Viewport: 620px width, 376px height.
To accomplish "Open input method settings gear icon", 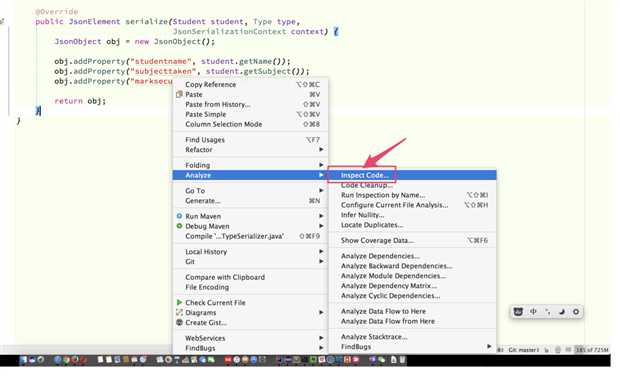I will pyautogui.click(x=576, y=312).
